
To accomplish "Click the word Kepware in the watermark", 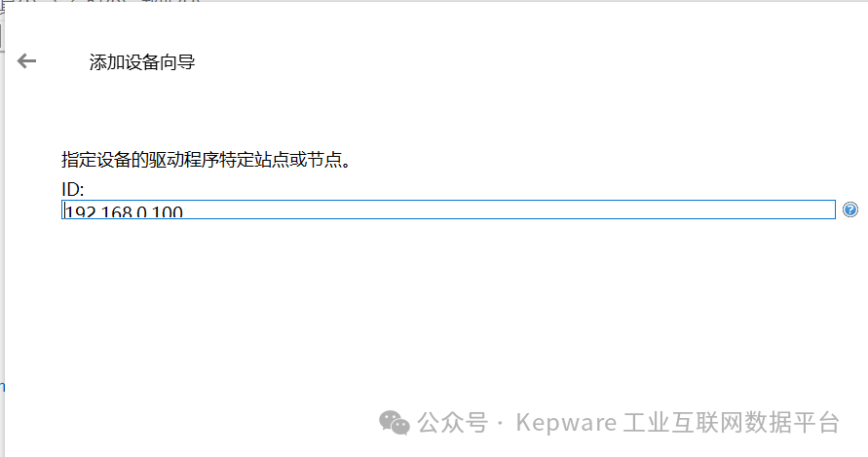I will 566,423.
